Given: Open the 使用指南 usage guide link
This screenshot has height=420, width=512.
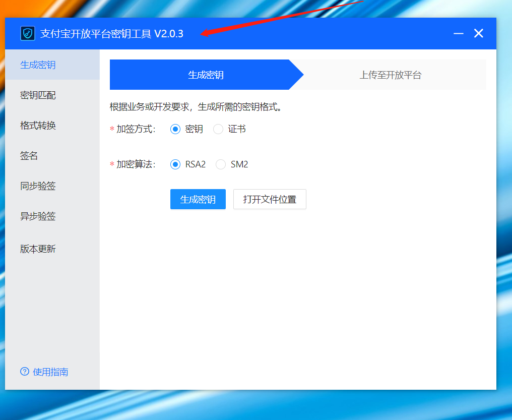Looking at the screenshot, I should pos(50,372).
